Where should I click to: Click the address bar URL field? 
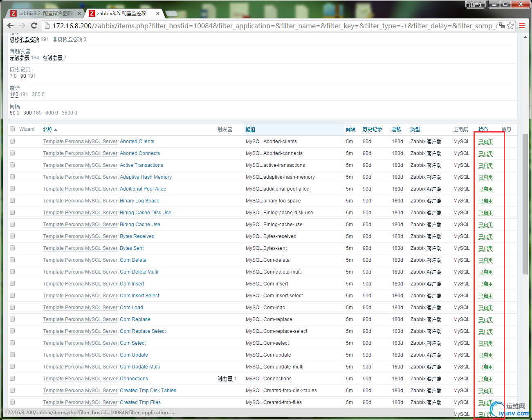point(275,25)
